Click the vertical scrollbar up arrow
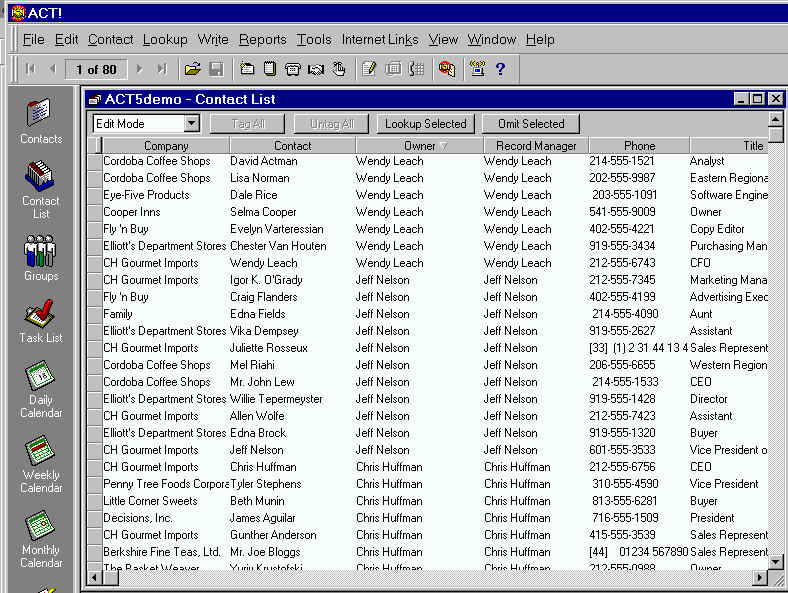 tap(775, 119)
